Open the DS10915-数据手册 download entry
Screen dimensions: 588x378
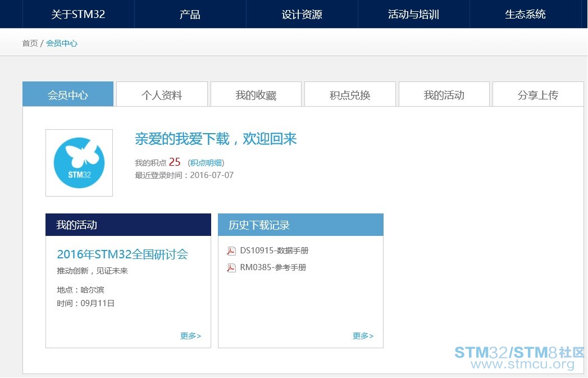pos(274,251)
